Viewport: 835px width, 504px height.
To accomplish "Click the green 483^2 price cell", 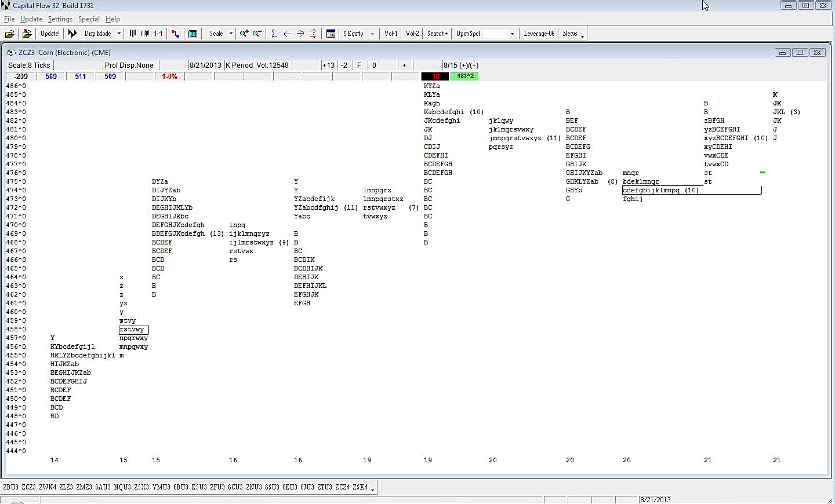I will coord(464,76).
